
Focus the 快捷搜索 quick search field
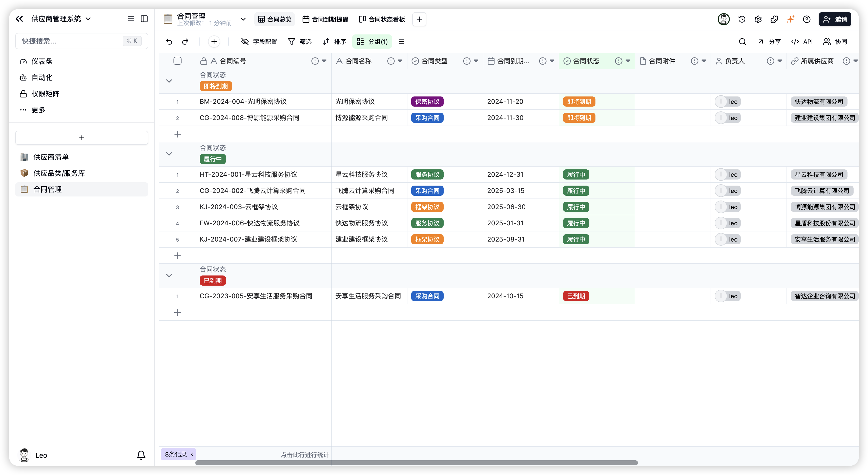coord(81,41)
